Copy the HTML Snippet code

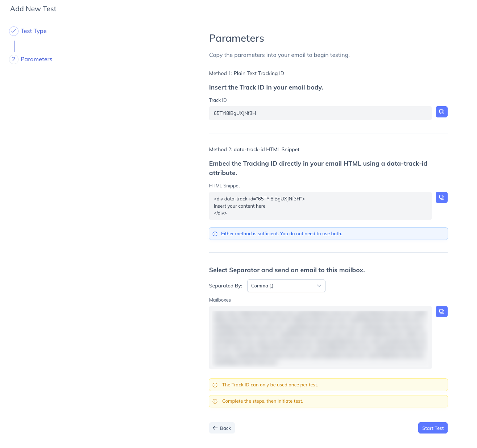pos(441,198)
